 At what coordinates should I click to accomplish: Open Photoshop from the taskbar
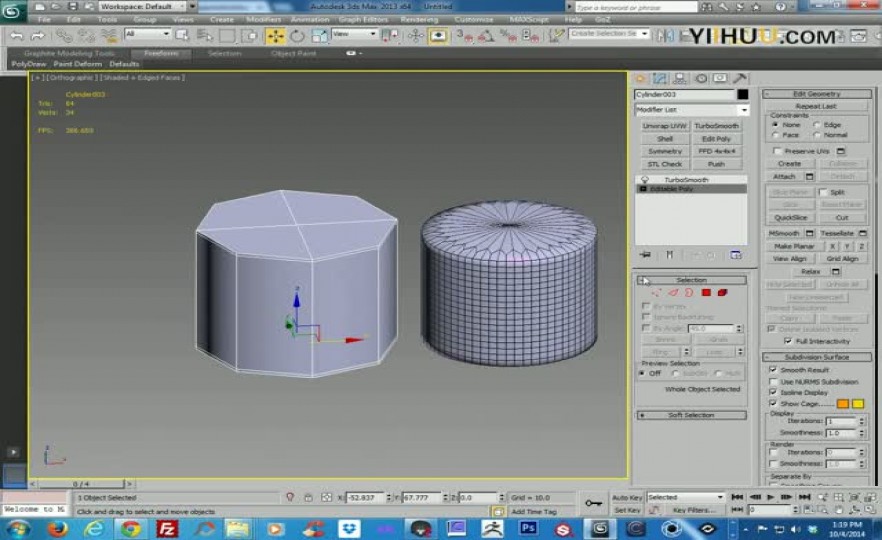[528, 528]
